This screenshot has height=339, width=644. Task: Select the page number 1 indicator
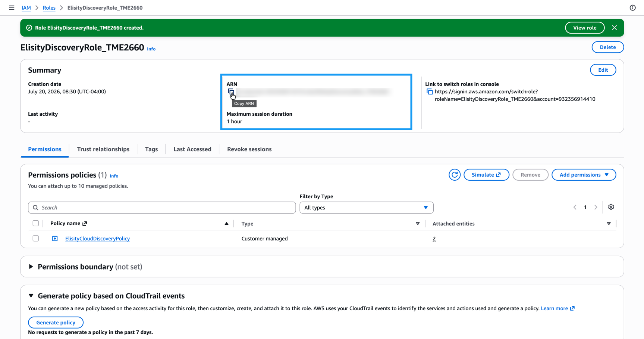[585, 208]
